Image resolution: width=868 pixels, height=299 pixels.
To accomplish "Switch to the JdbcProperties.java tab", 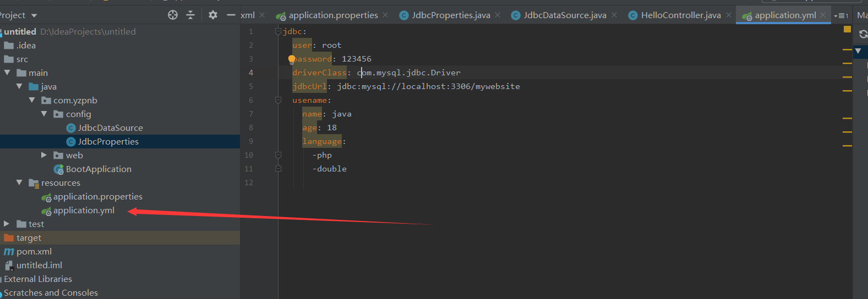I will (451, 15).
